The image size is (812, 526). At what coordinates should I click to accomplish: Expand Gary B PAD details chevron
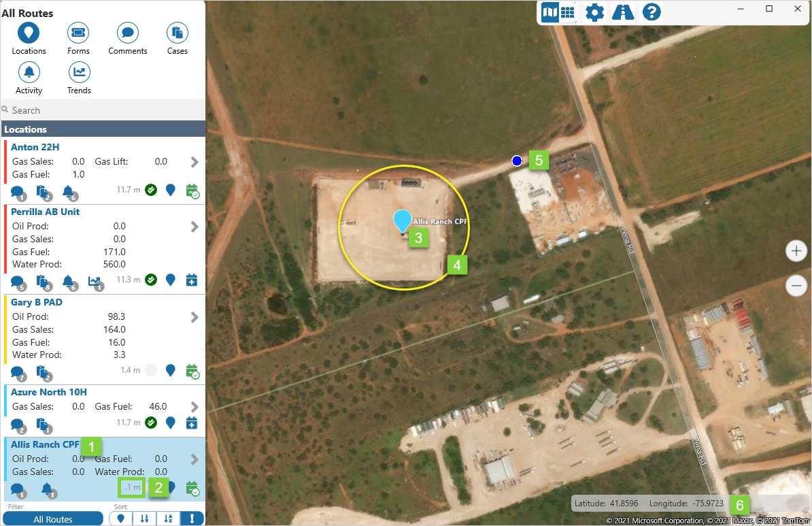[x=194, y=317]
